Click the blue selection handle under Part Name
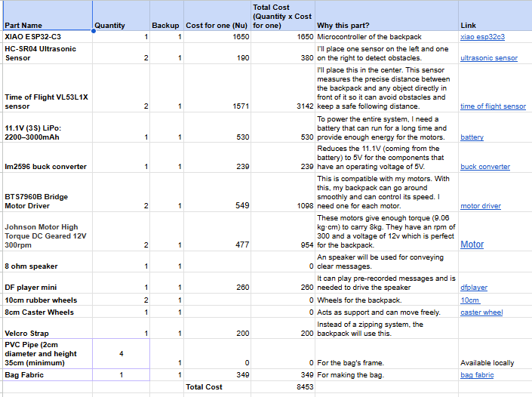 pos(94,31)
